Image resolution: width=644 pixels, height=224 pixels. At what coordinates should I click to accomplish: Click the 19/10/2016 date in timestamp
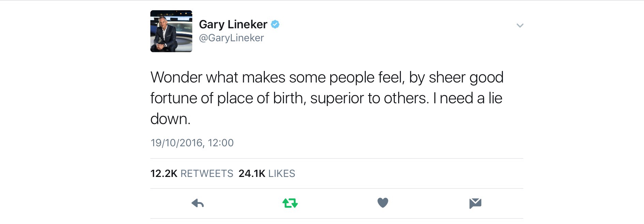pyautogui.click(x=177, y=143)
